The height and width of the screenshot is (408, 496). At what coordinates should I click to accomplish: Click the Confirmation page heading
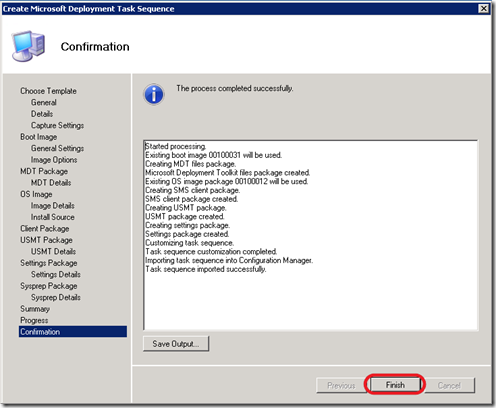(x=95, y=47)
